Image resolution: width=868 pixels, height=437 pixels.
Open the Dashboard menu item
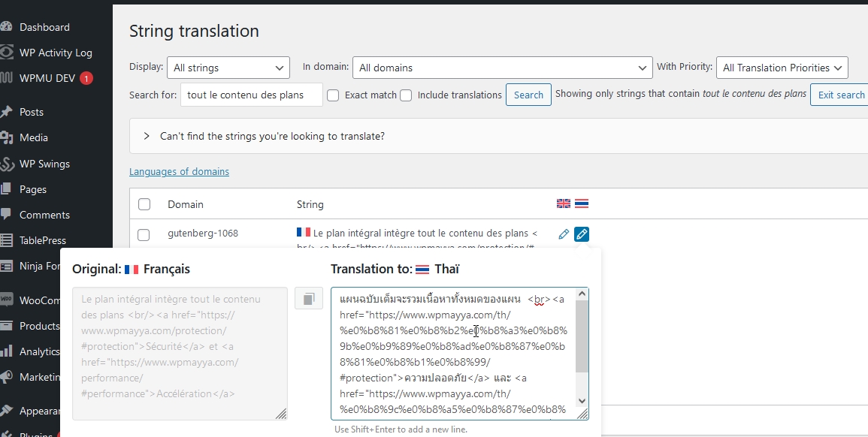pos(44,27)
